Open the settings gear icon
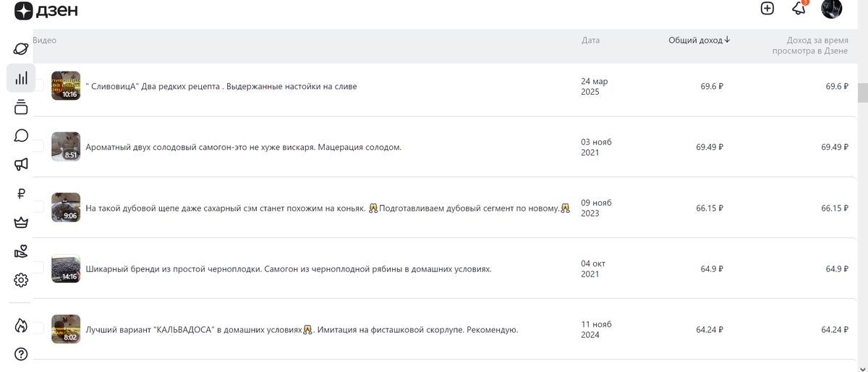This screenshot has width=868, height=372. point(21,280)
